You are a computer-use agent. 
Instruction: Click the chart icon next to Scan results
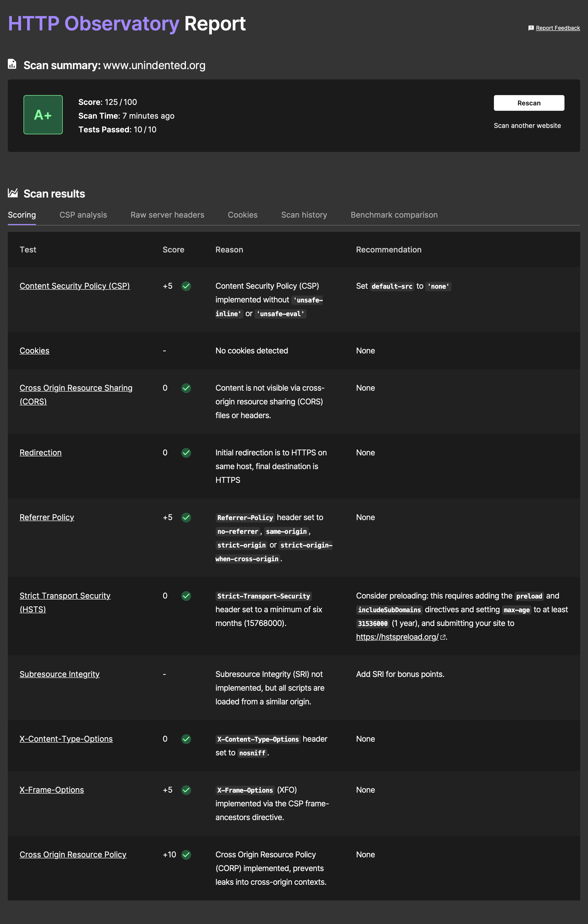tap(13, 193)
